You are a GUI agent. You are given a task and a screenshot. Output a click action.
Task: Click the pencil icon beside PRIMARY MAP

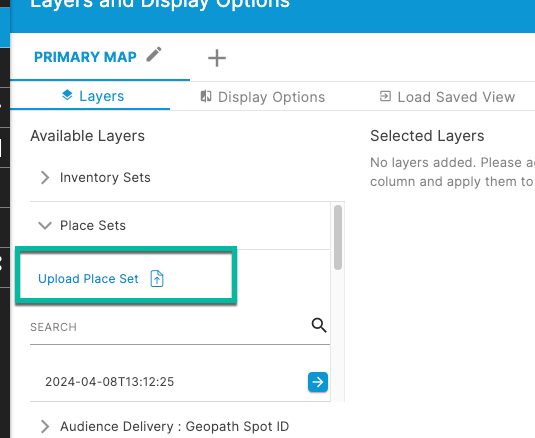pos(154,55)
